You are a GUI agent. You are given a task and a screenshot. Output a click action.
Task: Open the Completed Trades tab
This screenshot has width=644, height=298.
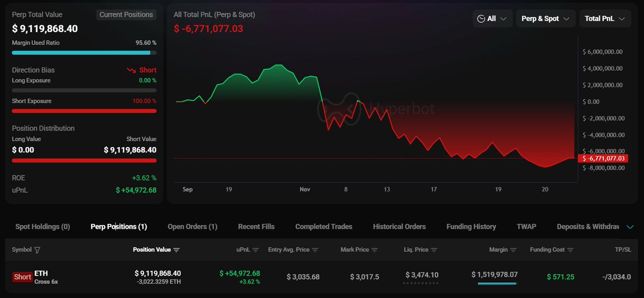tap(324, 227)
